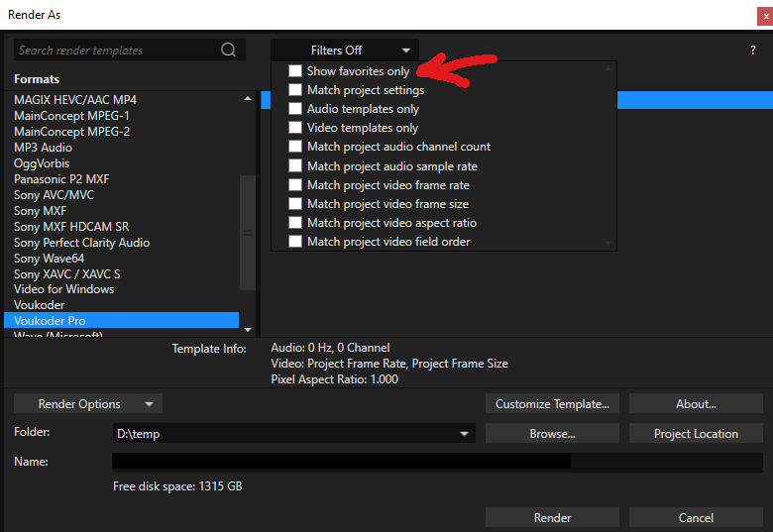The image size is (773, 532).
Task: Click the Customize Template button
Action: (552, 404)
